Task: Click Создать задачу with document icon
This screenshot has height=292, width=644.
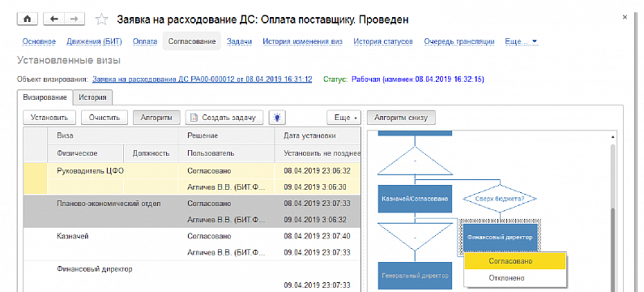Action: (x=224, y=118)
